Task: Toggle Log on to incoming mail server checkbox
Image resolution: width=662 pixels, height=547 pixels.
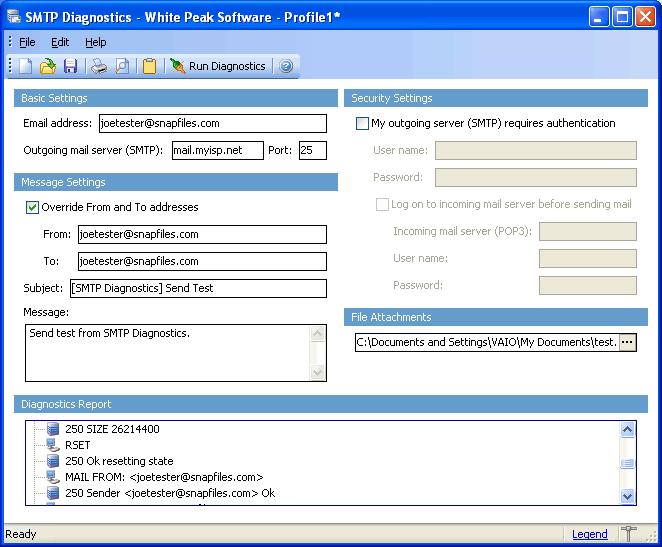Action: coord(382,205)
